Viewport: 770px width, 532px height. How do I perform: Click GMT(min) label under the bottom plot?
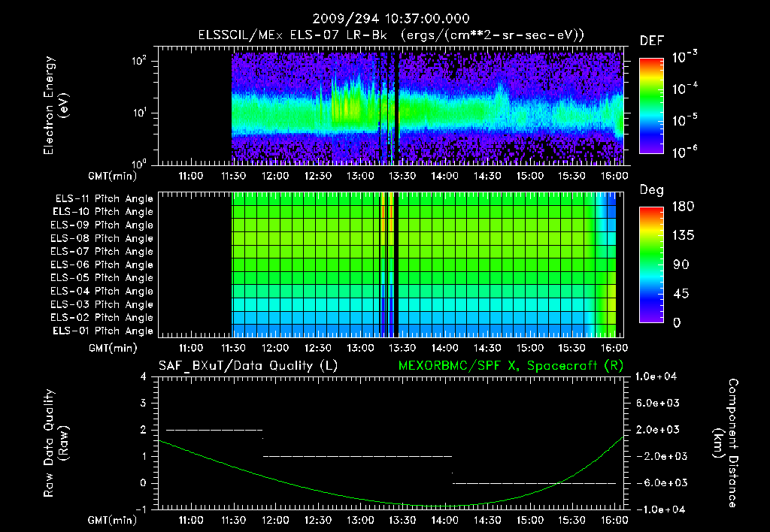click(x=113, y=520)
